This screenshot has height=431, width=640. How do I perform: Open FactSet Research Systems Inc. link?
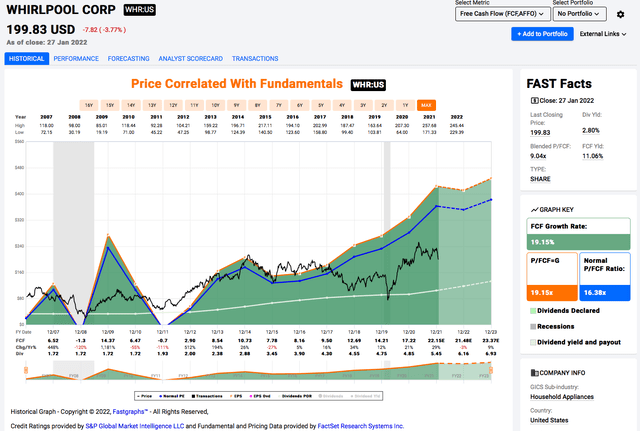click(x=361, y=426)
